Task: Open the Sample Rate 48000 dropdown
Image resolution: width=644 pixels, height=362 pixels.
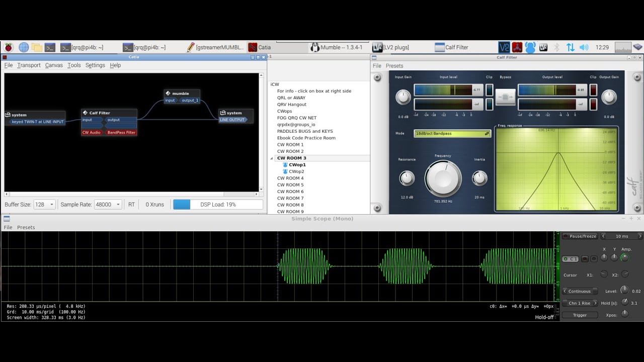Action: coord(108,205)
